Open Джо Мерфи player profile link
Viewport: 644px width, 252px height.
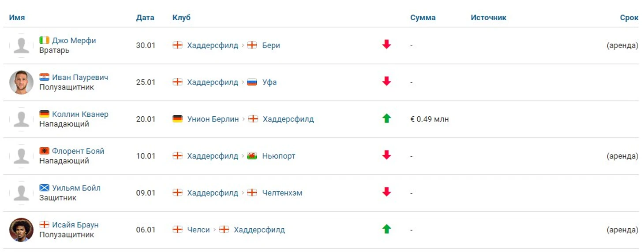coord(74,41)
